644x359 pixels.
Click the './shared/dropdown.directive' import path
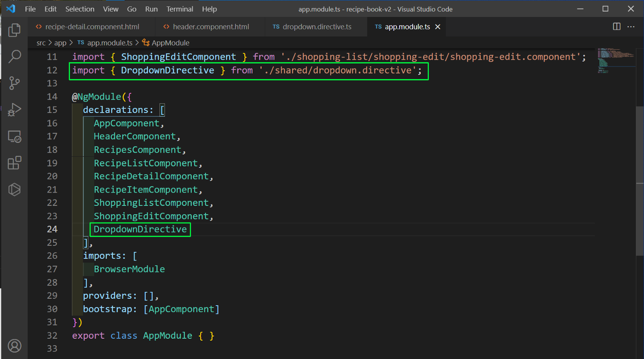point(338,70)
